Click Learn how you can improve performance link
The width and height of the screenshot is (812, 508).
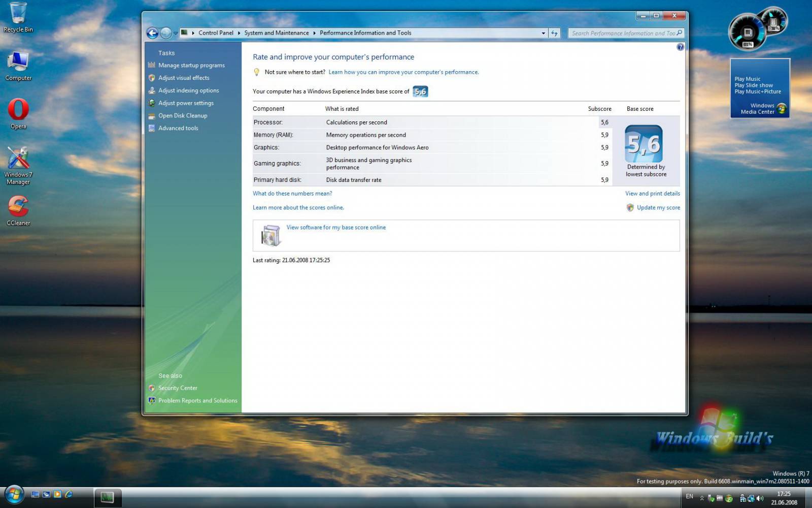[x=403, y=72]
